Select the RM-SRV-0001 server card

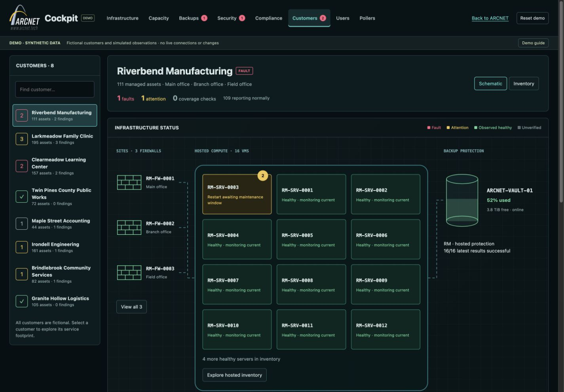point(311,194)
